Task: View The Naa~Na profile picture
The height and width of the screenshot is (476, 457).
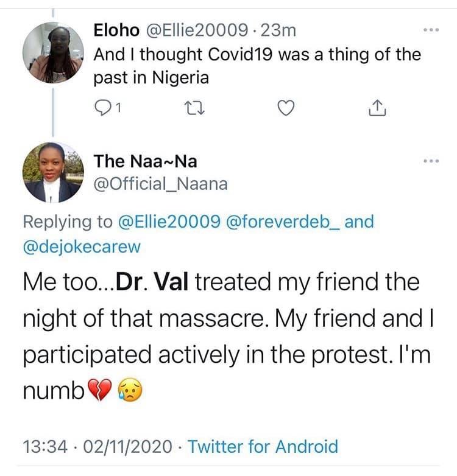Action: pos(53,172)
